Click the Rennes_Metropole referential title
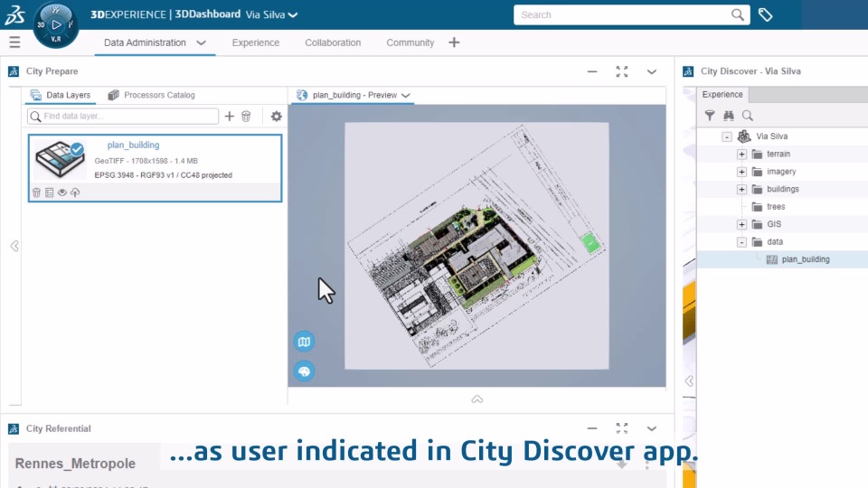The image size is (868, 488). point(75,464)
